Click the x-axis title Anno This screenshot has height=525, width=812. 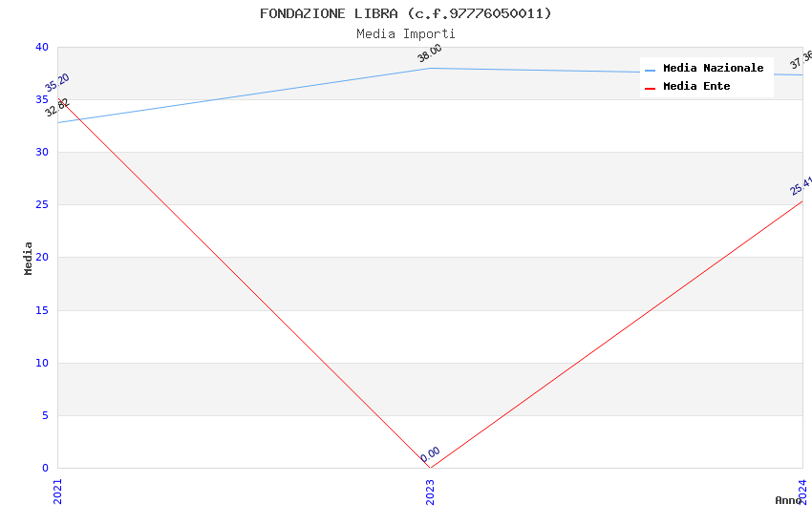788,500
